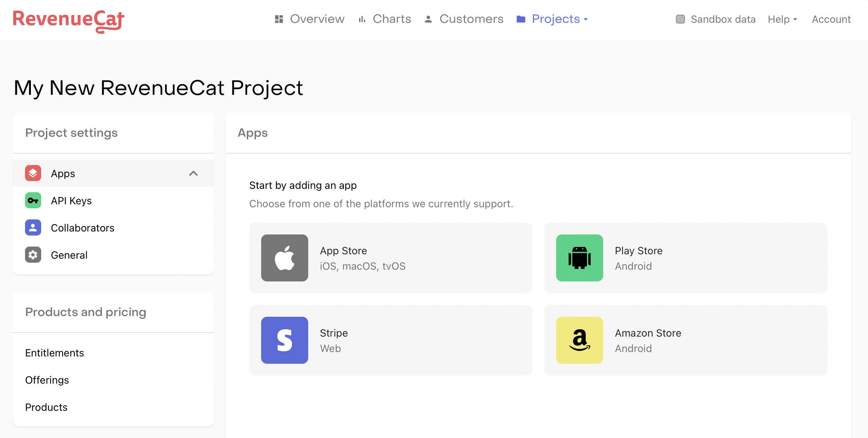The width and height of the screenshot is (868, 438).
Task: Click the blue Collaborators person icon
Action: pos(33,228)
